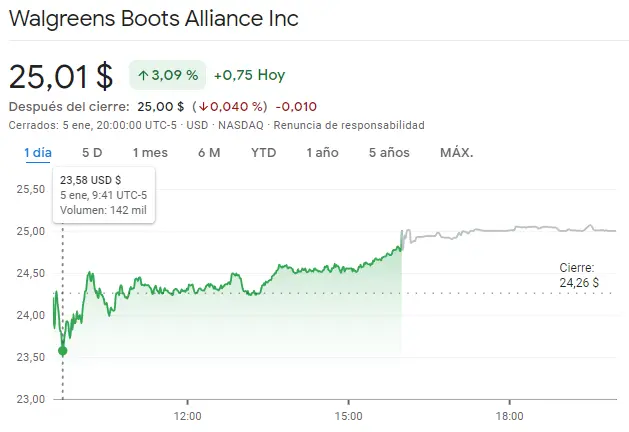
Task: Open the 1 año chart view
Action: [322, 152]
